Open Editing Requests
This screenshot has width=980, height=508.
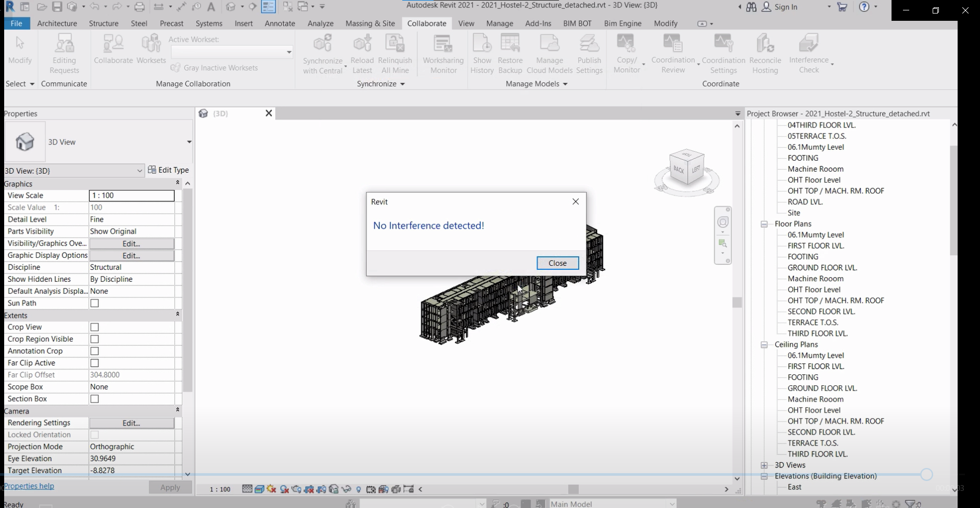pyautogui.click(x=64, y=54)
